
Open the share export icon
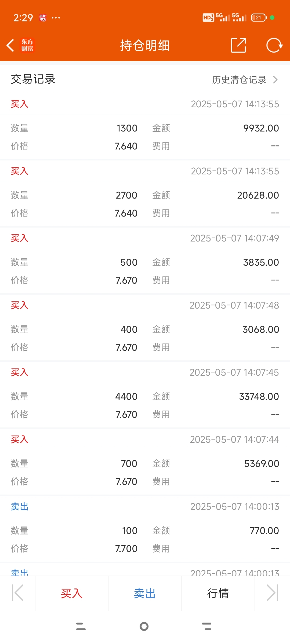point(238,45)
